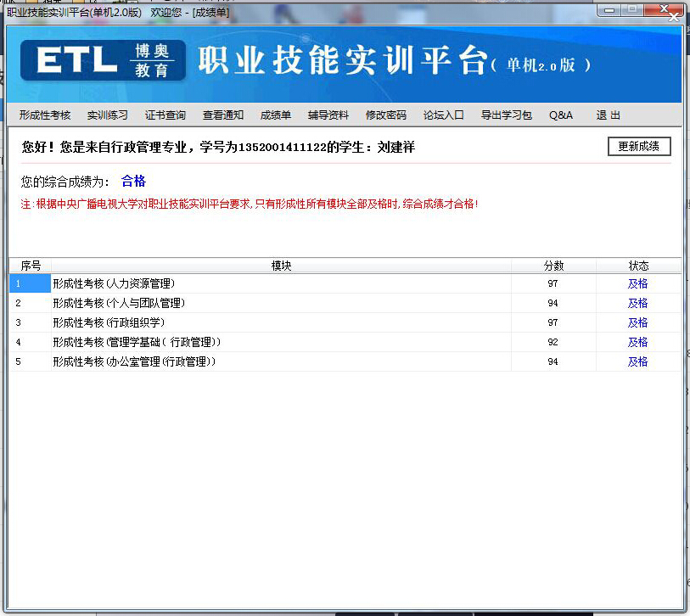Sort table by 分数 column header
Screen dimensions: 690x616
click(553, 266)
